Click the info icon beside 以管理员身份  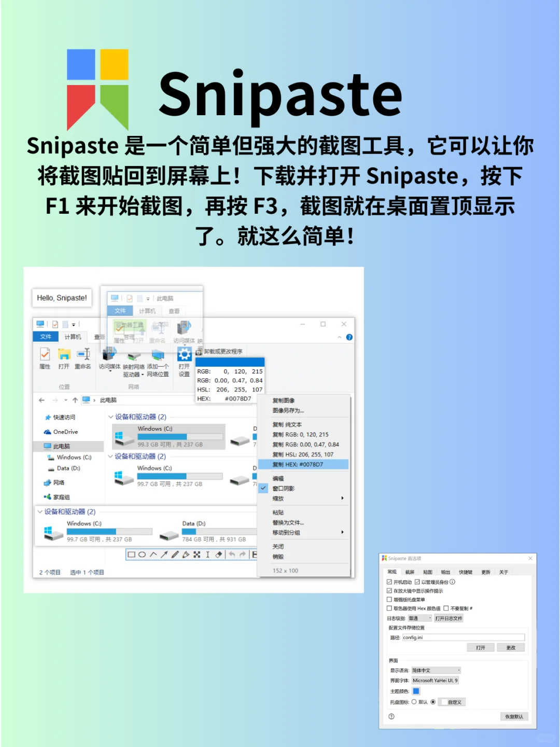click(453, 582)
